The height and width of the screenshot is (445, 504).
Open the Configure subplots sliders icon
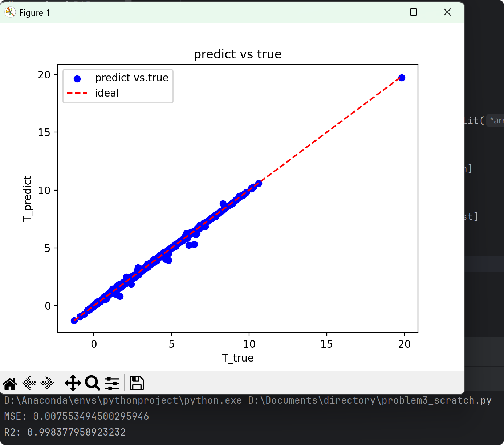[x=112, y=383]
